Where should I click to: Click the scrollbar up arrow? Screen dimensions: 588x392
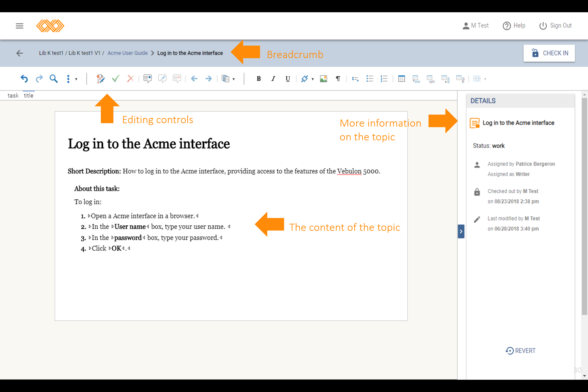point(584,95)
